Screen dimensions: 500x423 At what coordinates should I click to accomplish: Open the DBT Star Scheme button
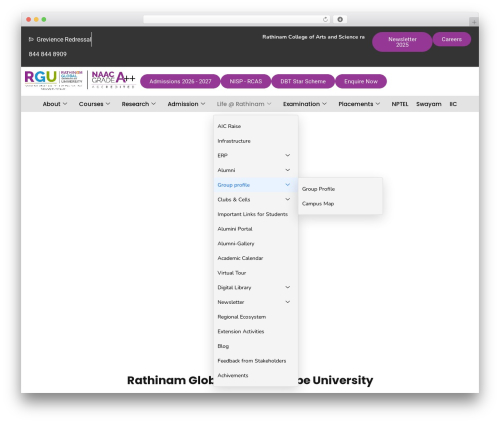click(303, 81)
